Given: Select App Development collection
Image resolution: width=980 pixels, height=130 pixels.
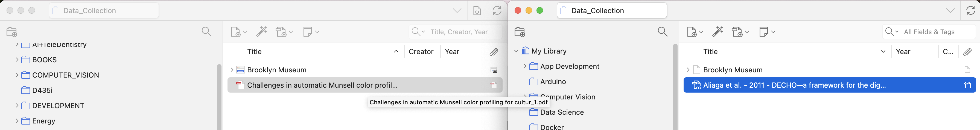Looking at the screenshot, I should point(564,66).
